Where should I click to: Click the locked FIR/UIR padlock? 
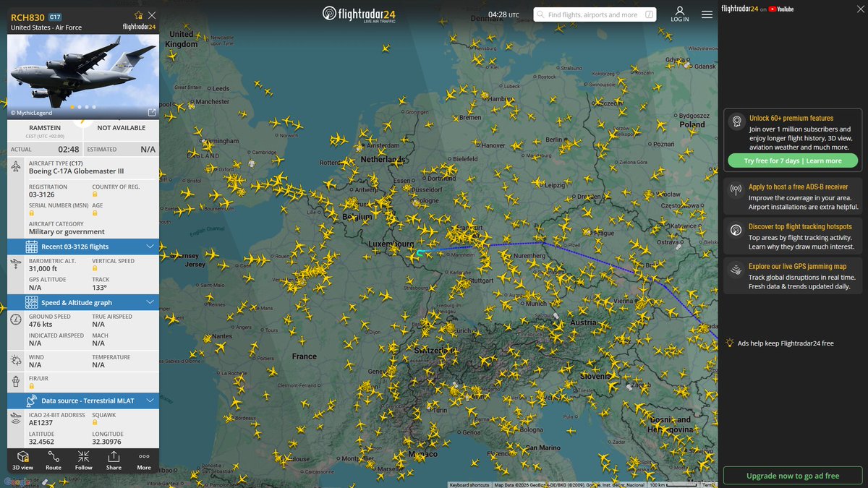pos(32,386)
